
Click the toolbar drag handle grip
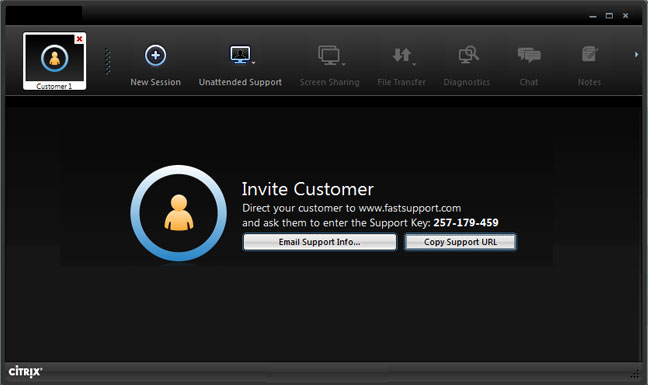[108, 61]
